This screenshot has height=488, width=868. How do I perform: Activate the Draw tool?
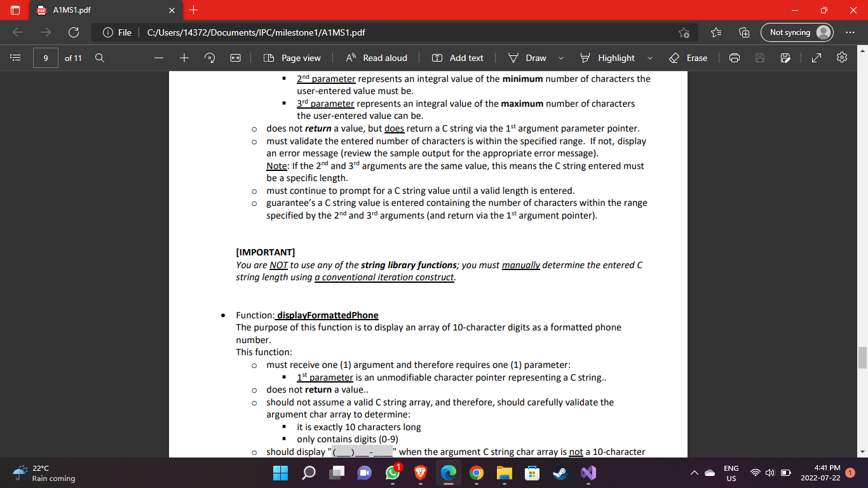(528, 58)
